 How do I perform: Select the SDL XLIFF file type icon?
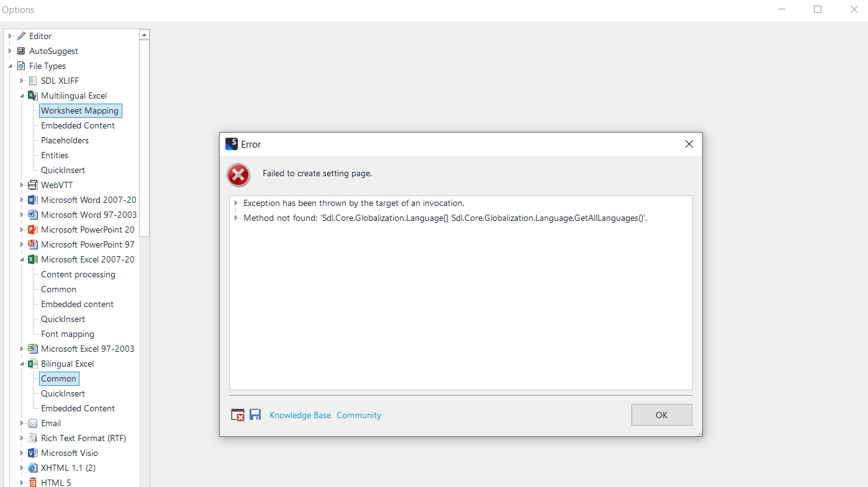32,80
